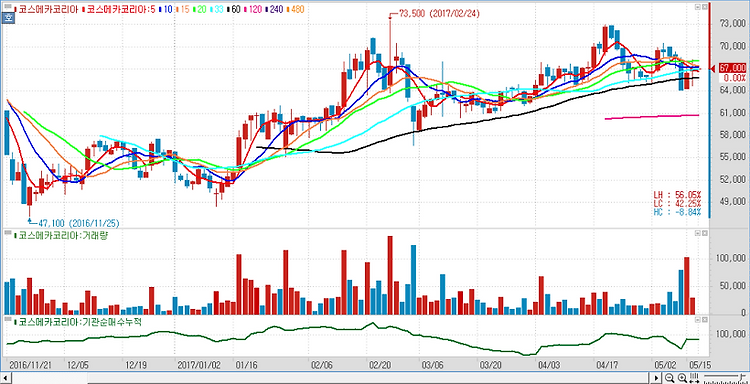This screenshot has width=750, height=384.
Task: Click the 49,000 price axis label
Action: [733, 202]
